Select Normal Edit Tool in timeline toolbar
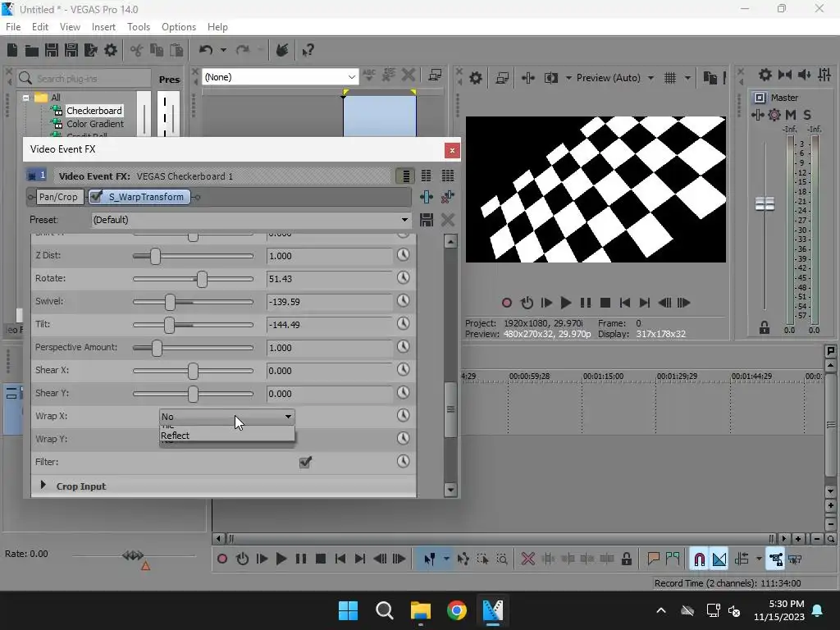The image size is (840, 630). pos(430,559)
